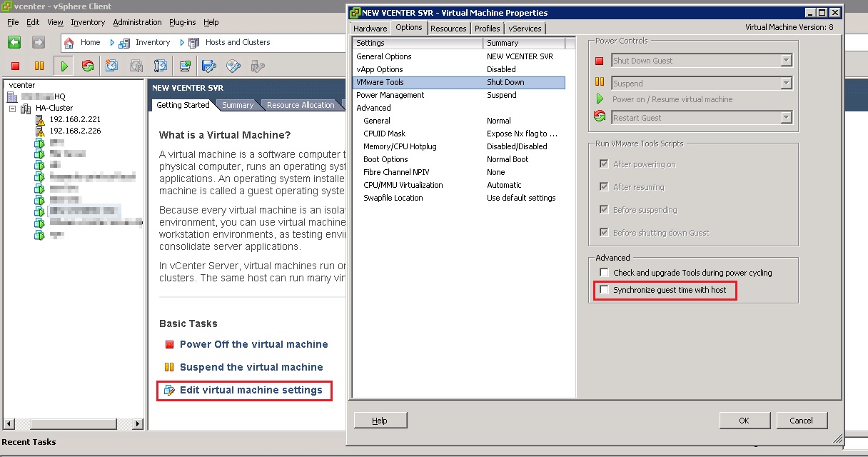The width and height of the screenshot is (868, 457).
Task: Click green Power On toolbar icon
Action: point(64,66)
